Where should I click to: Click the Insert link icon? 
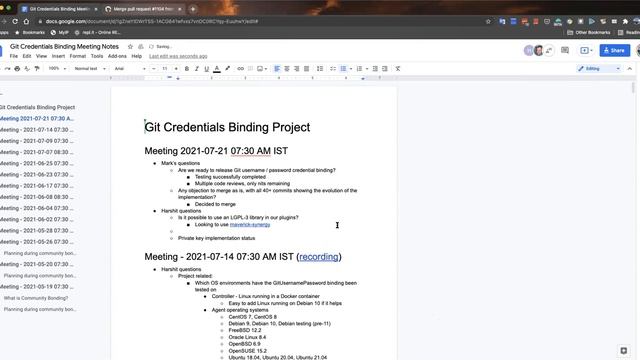(240, 69)
